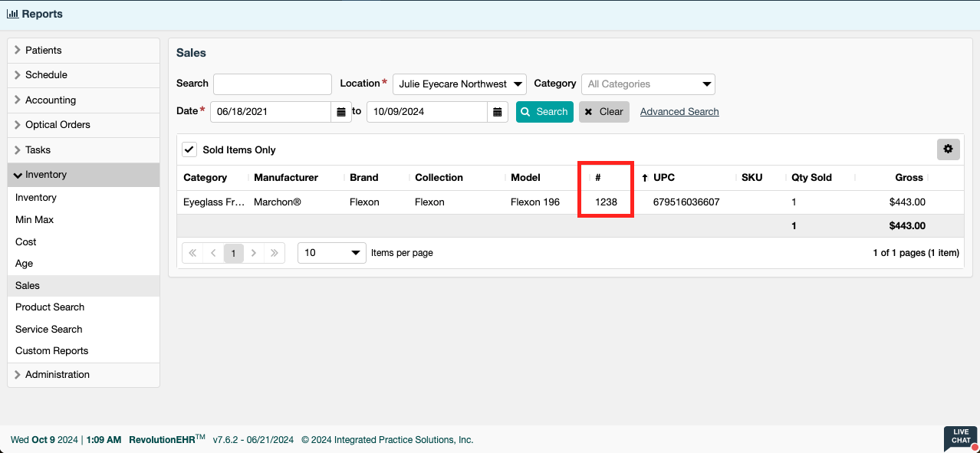Screen dimensions: 980x453
Task: Select Product Search in the sidebar
Action: 50,307
